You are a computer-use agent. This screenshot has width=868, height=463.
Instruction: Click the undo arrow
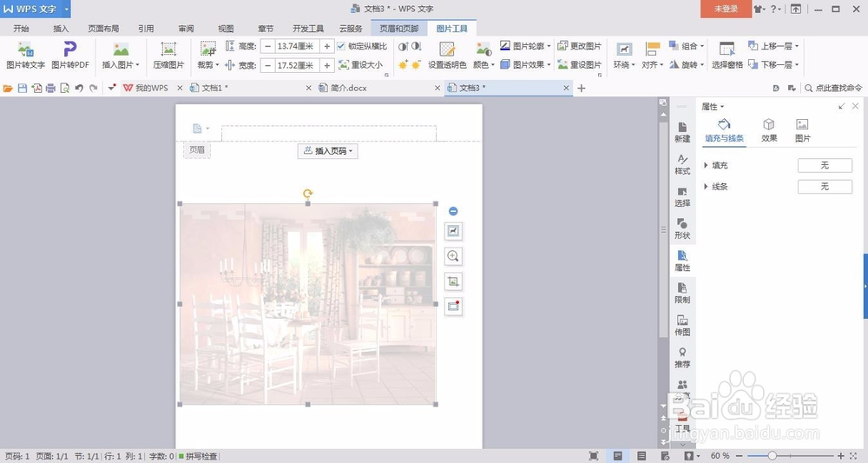(x=79, y=88)
